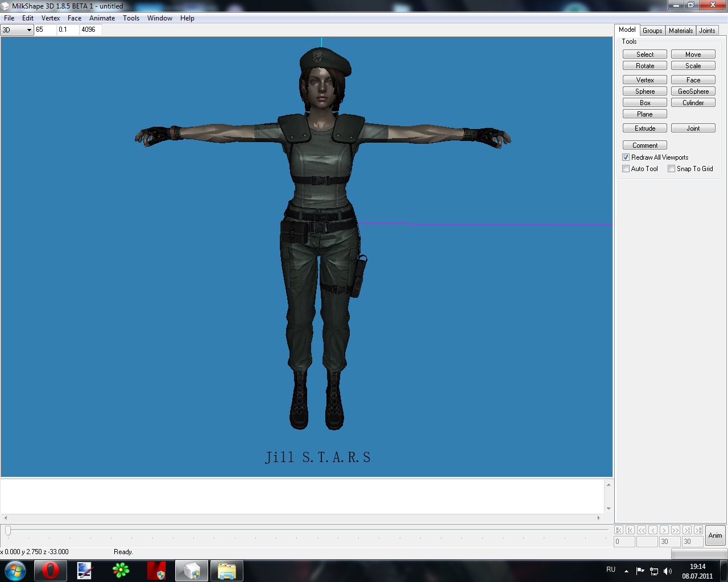Screen dimensions: 728x582
Task: Click the ICQ flower taskbar icon
Action: 121,571
